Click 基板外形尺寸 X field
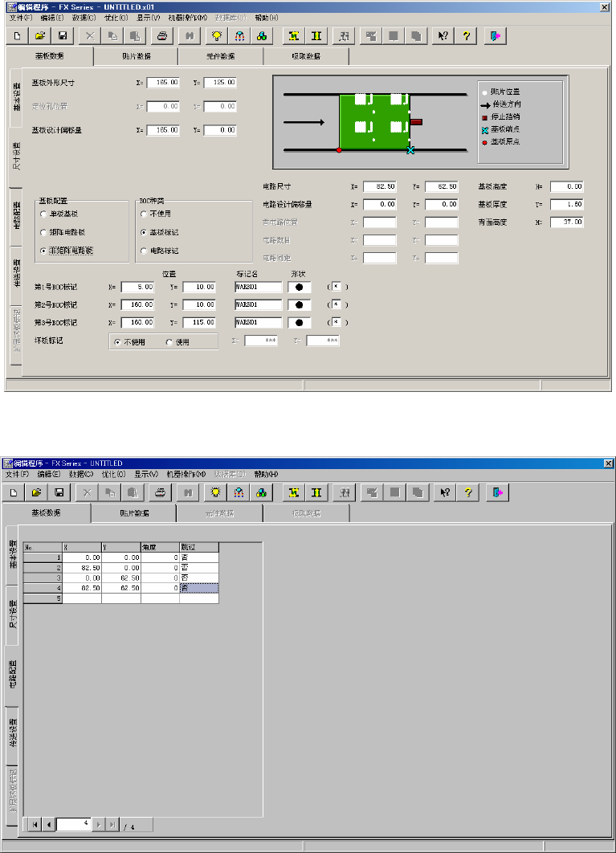 click(x=163, y=83)
